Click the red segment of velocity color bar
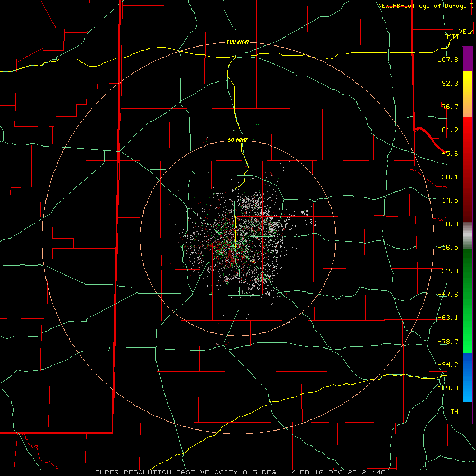The width and height of the screenshot is (476, 476). (467, 169)
